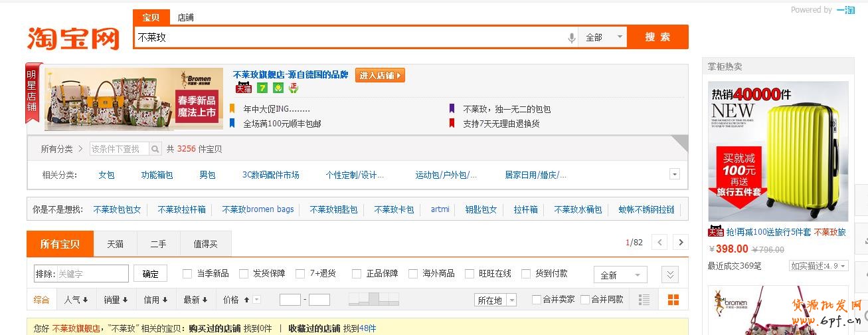Switch to list view layout icon
The image size is (868, 335).
[x=644, y=300]
